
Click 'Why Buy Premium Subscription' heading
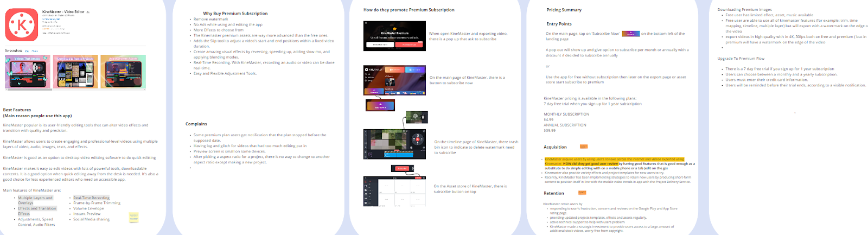click(235, 13)
